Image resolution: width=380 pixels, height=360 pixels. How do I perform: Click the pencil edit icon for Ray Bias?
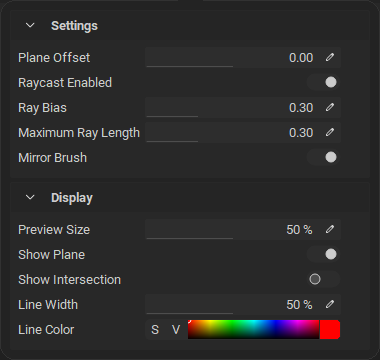point(330,107)
